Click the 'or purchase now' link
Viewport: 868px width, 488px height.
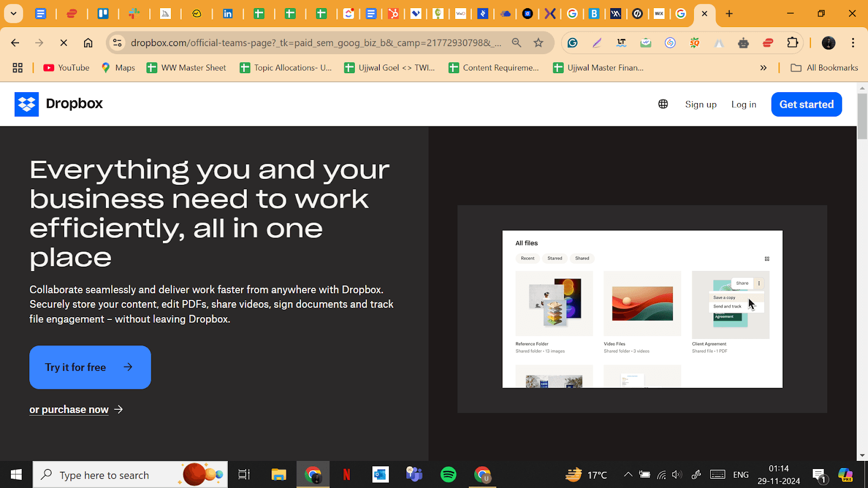[x=76, y=409]
